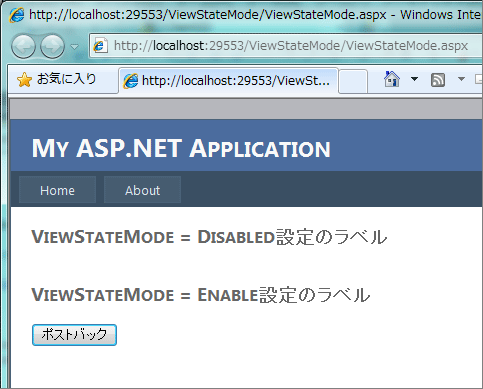Image resolution: width=483 pixels, height=389 pixels.
Task: Open the Home navigation menu item
Action: click(x=57, y=190)
